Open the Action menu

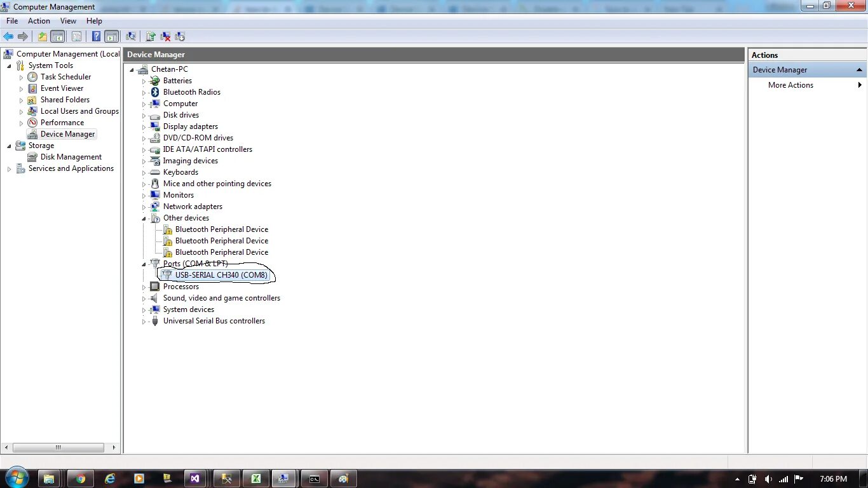(39, 21)
